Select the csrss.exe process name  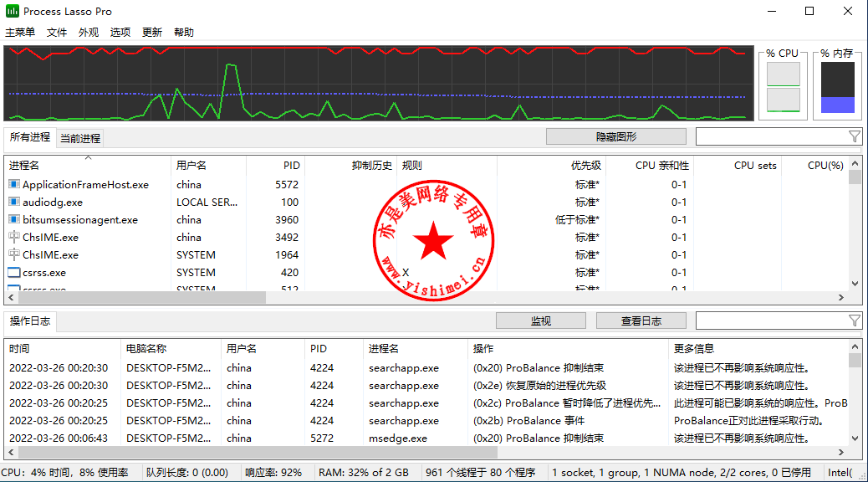[x=44, y=273]
